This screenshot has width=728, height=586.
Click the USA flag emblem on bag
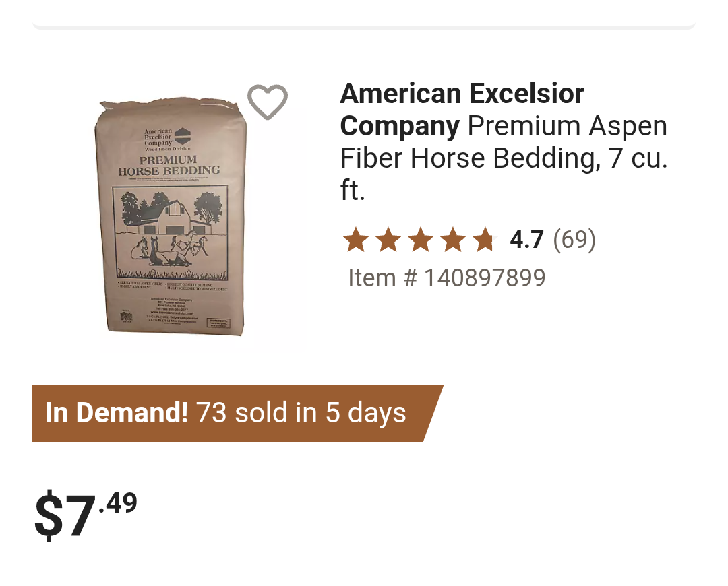(126, 317)
